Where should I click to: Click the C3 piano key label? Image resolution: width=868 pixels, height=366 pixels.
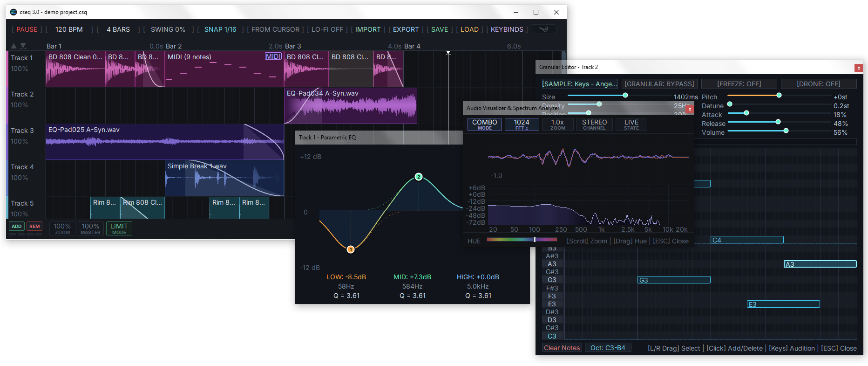[x=552, y=336]
